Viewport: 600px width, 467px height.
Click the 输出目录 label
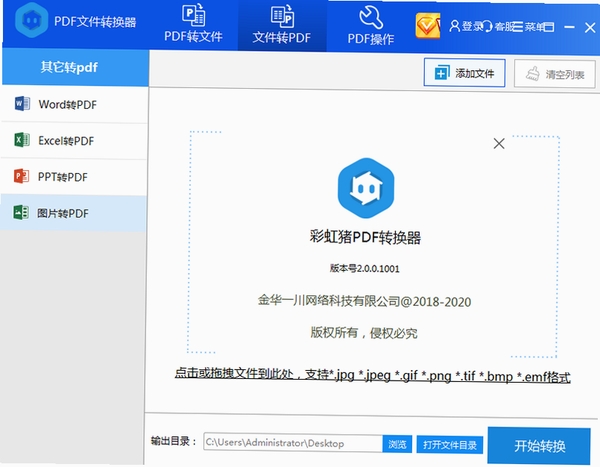pos(174,441)
